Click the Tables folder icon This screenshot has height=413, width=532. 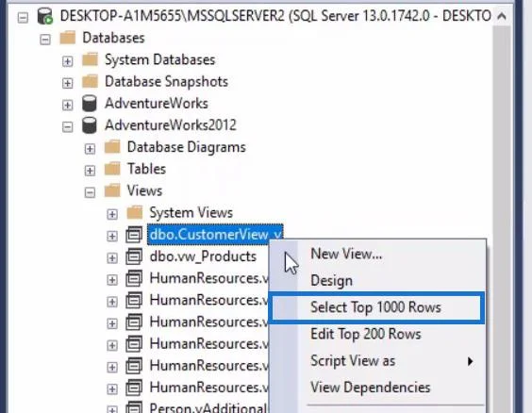112,169
